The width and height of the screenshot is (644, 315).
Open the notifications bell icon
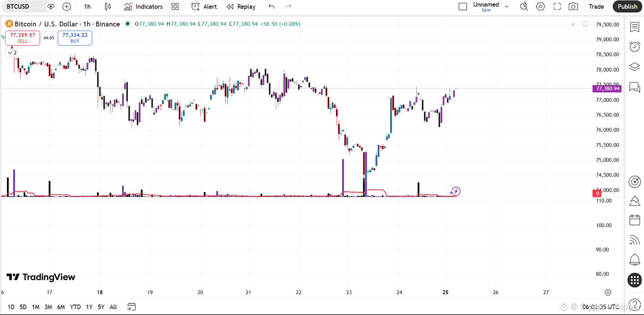(x=635, y=260)
